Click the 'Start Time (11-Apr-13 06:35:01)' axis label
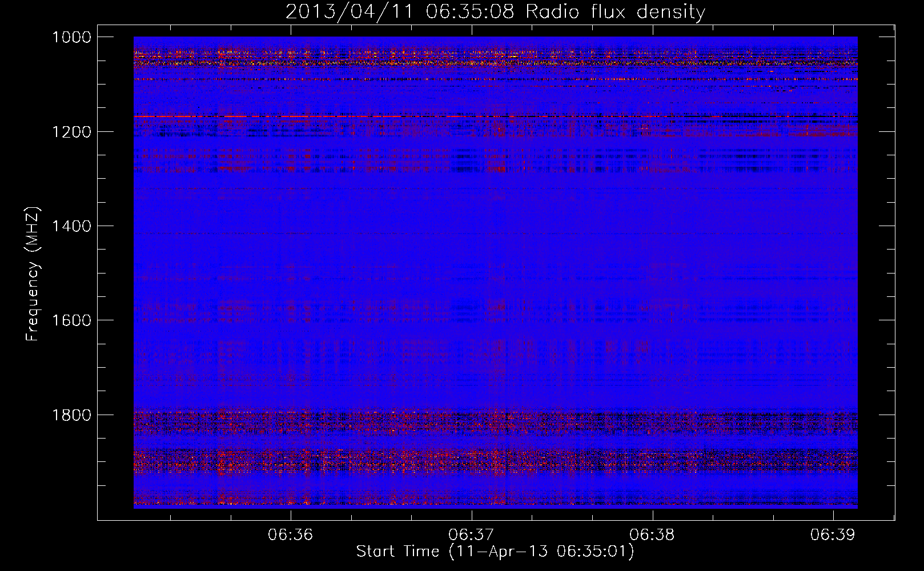Screen dimensions: 924x571 (x=495, y=552)
